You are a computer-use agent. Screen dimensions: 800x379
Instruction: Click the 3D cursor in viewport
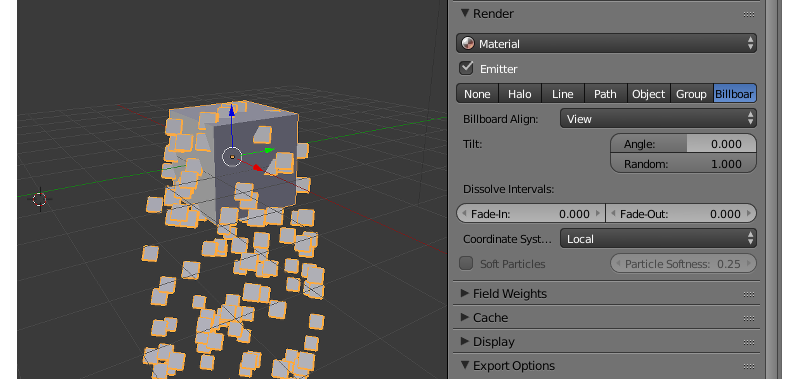[x=40, y=199]
